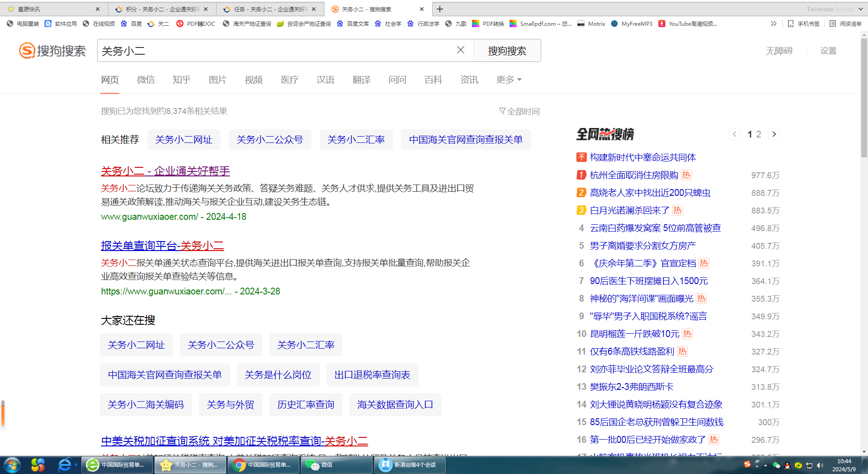Open the 百度文库 bookmark
The width and height of the screenshot is (868, 474).
tap(353, 24)
